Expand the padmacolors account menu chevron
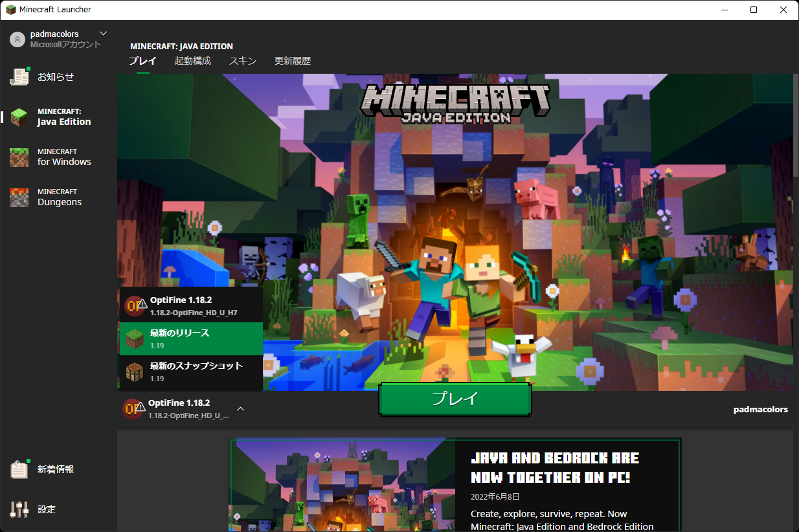This screenshot has width=799, height=532. [x=103, y=34]
